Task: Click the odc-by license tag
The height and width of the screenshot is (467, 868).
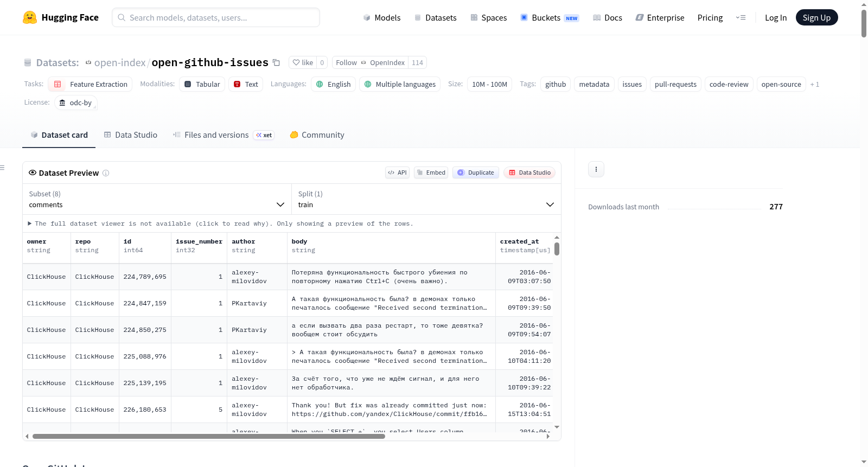Action: (76, 103)
